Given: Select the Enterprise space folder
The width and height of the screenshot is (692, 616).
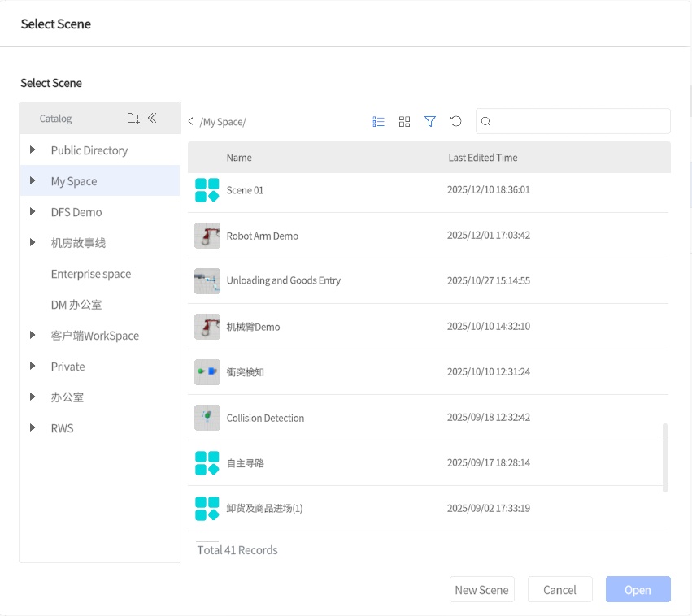Looking at the screenshot, I should pyautogui.click(x=92, y=274).
